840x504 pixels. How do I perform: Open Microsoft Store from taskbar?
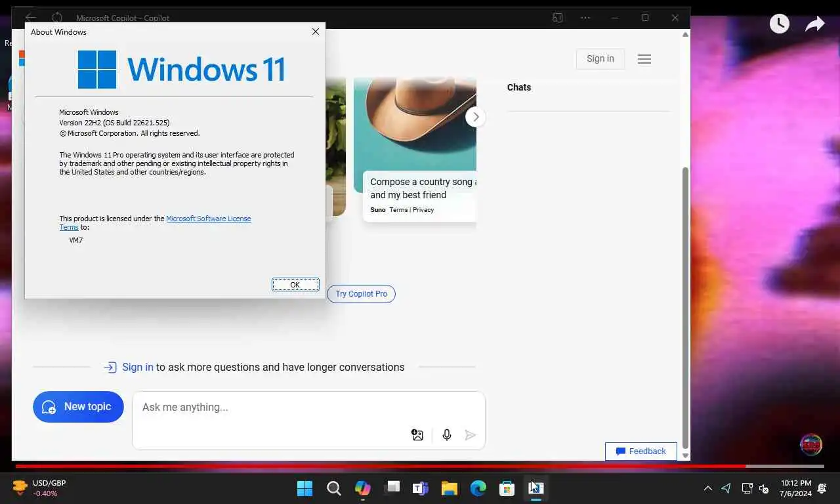tap(507, 488)
